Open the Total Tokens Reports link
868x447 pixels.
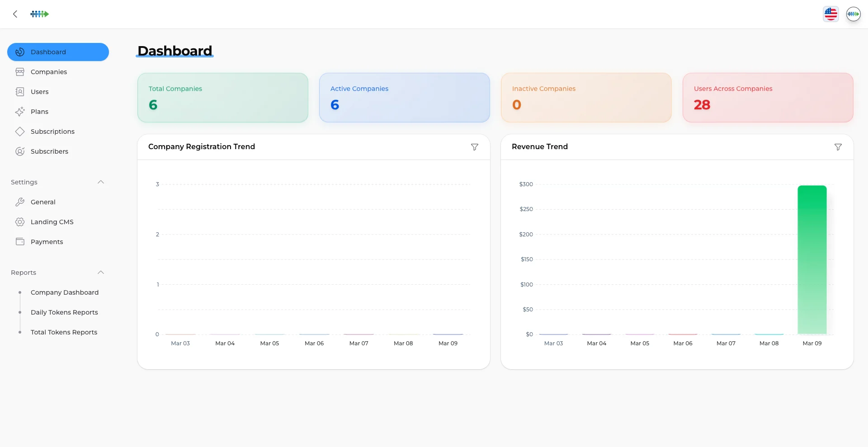pyautogui.click(x=64, y=332)
